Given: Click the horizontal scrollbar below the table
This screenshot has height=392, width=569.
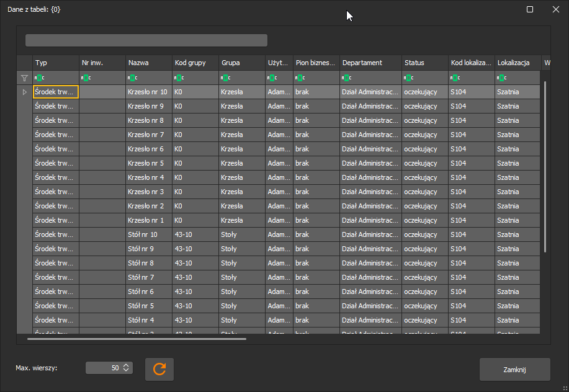Looking at the screenshot, I should 137,339.
